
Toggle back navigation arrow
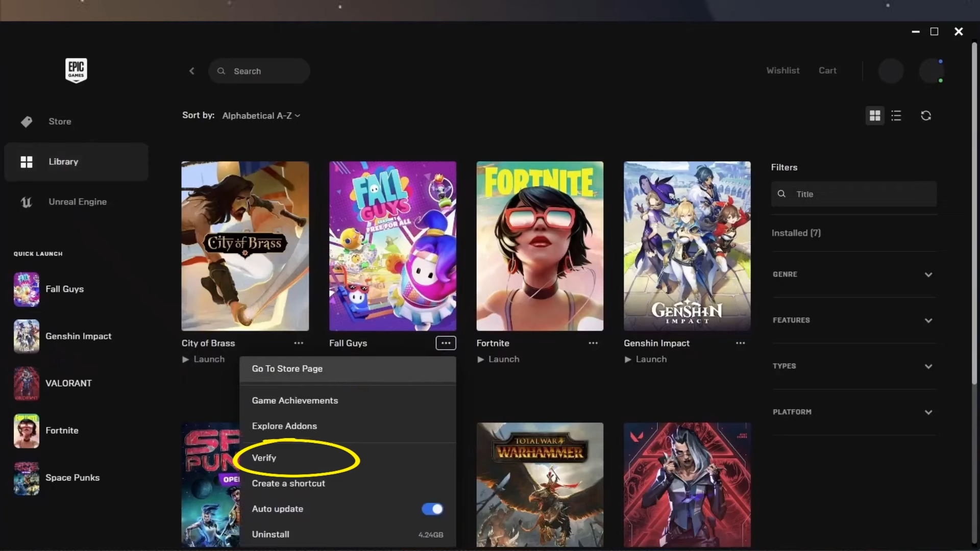pos(192,70)
